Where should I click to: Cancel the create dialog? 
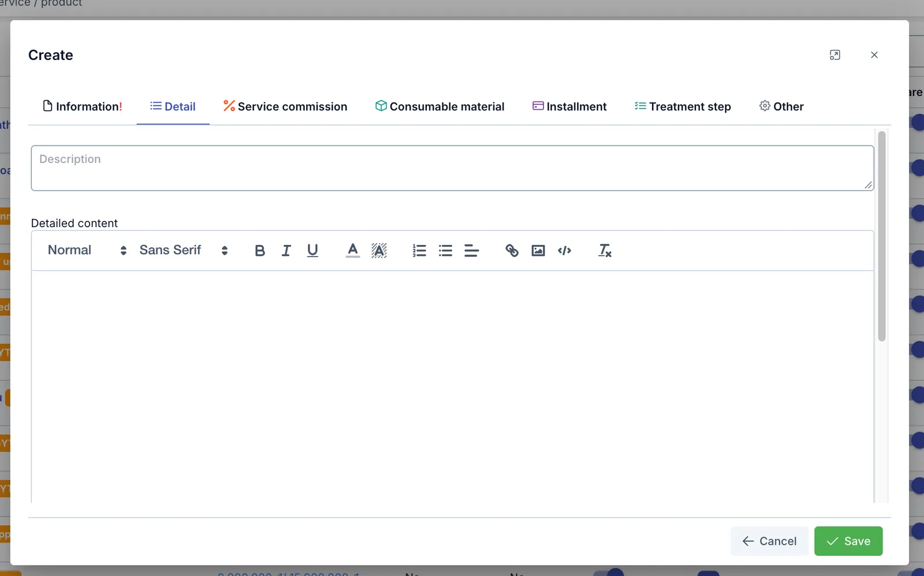(x=769, y=541)
